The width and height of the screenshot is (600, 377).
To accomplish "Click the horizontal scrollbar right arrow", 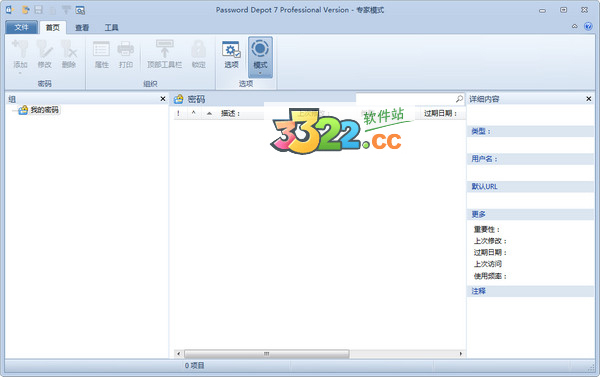I will click(x=461, y=354).
